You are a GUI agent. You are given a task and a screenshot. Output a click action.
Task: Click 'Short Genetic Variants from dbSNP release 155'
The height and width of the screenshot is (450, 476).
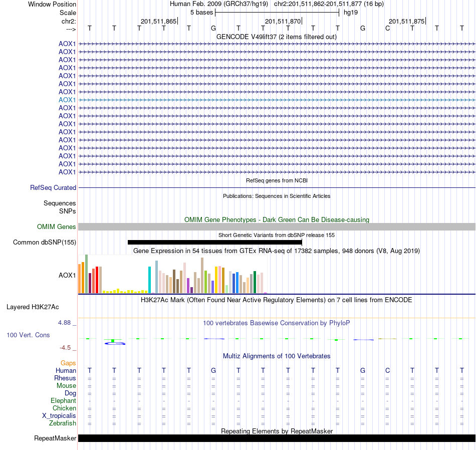pos(277,236)
